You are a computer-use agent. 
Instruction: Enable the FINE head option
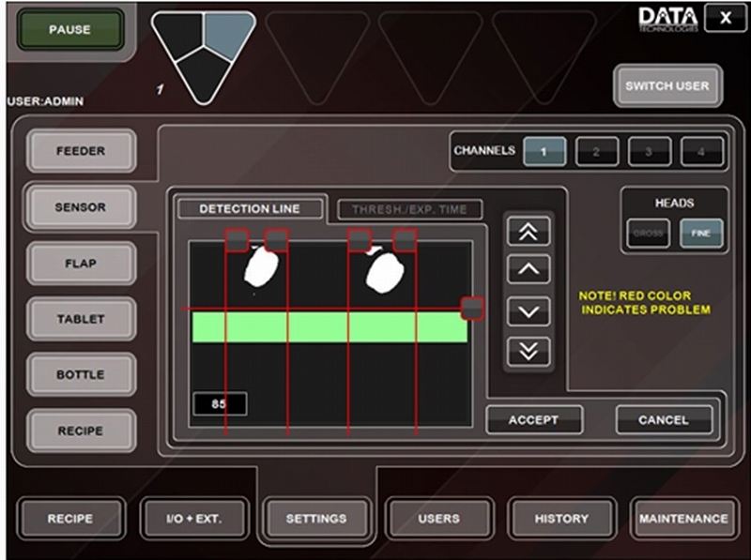click(701, 234)
